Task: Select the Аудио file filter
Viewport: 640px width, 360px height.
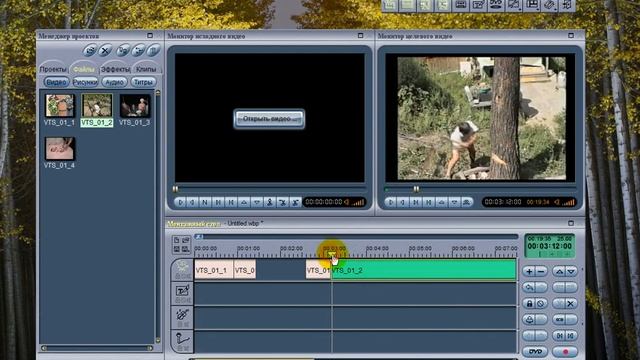Action: tap(114, 82)
